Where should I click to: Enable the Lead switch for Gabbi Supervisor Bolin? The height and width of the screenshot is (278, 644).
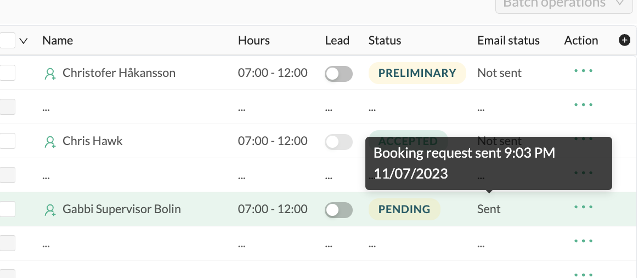(338, 210)
